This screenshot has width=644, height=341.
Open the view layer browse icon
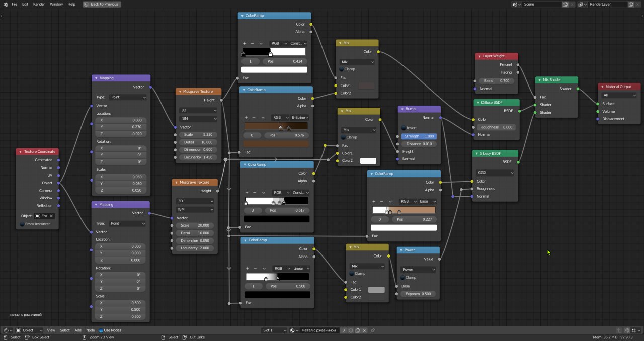(x=582, y=4)
